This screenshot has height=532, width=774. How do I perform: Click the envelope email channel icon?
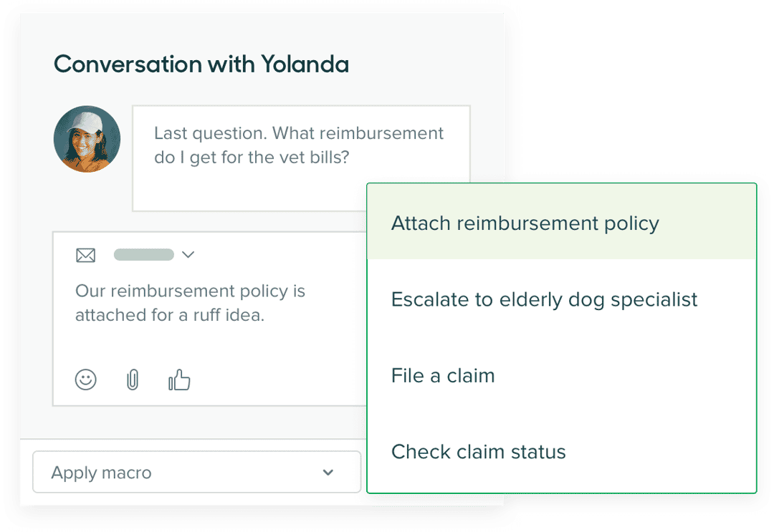coord(85,256)
